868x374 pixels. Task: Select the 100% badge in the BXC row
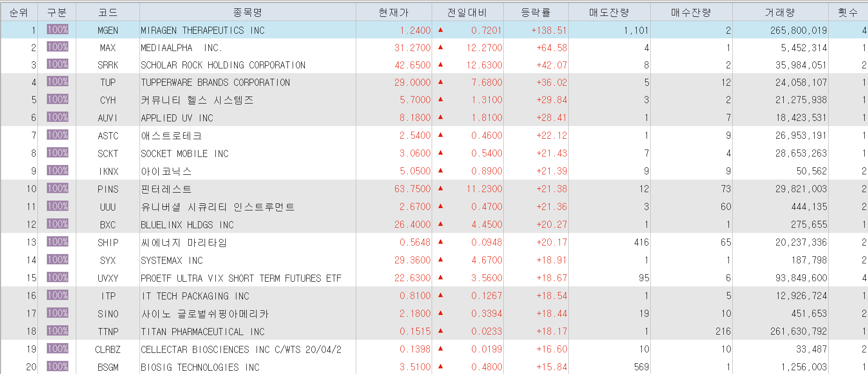click(58, 224)
